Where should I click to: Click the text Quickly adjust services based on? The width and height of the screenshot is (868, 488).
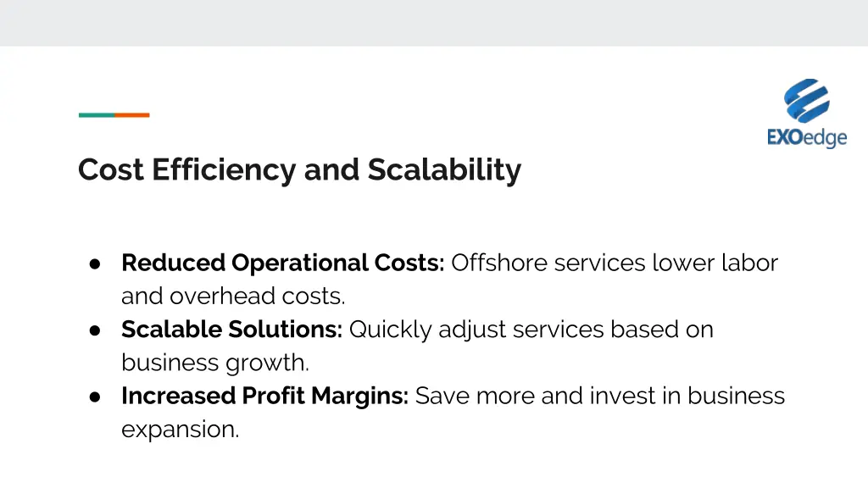[531, 330]
